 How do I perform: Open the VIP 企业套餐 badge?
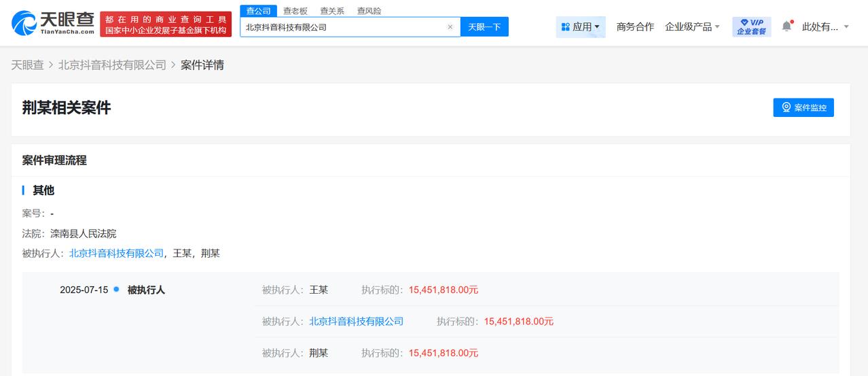tap(751, 27)
